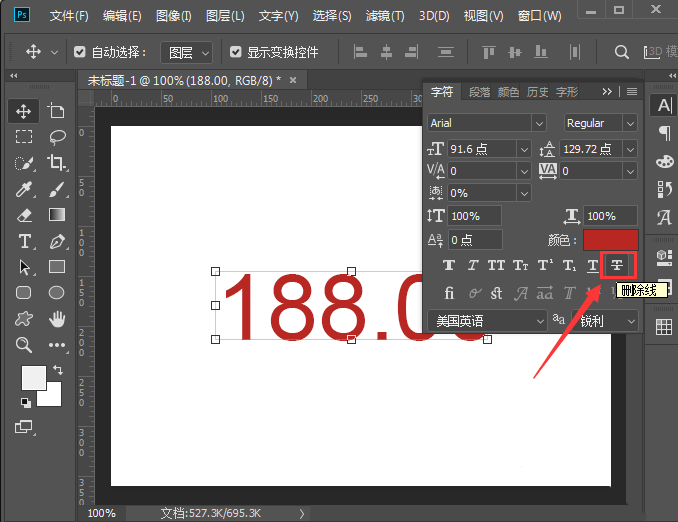Toggle standard ligatures fi button

click(x=449, y=294)
